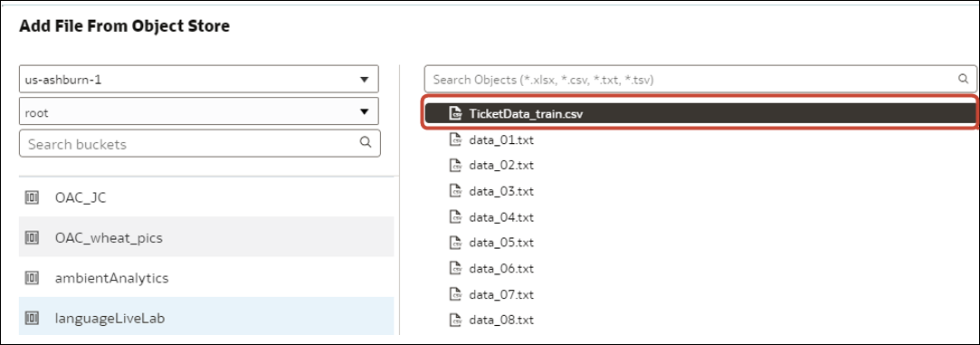This screenshot has width=980, height=345.
Task: Click the file icon beside data_02.txt
Action: pyautogui.click(x=456, y=166)
